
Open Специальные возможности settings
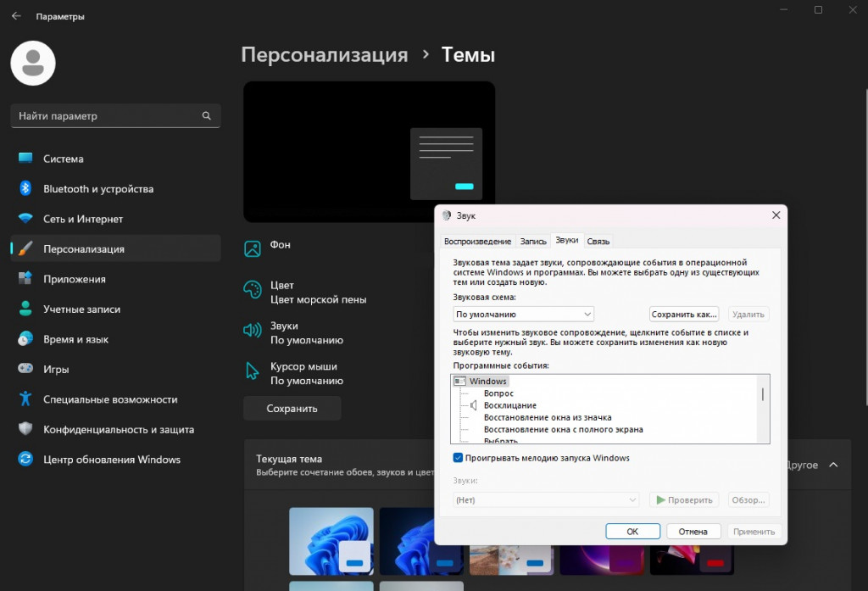point(110,399)
